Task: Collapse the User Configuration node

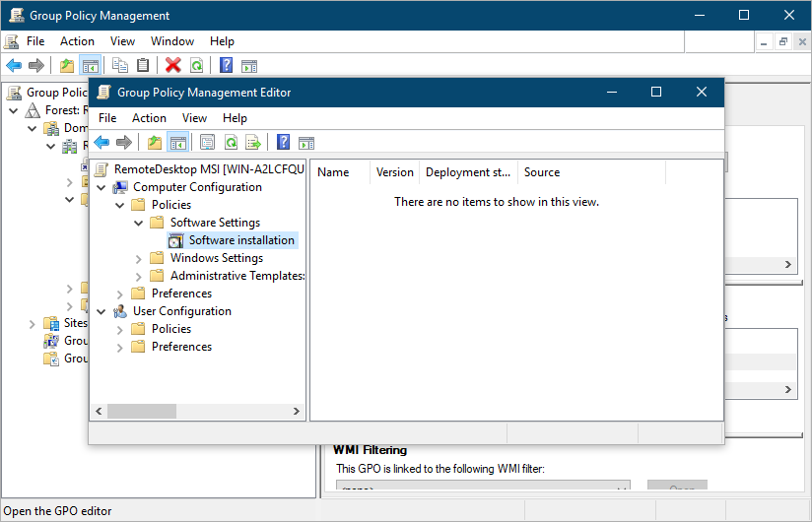Action: pyautogui.click(x=101, y=311)
